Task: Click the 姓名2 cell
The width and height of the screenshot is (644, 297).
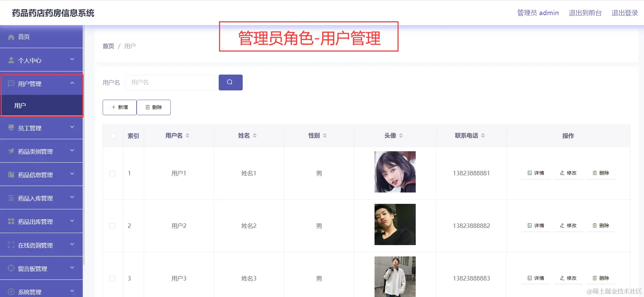Action: 249,226
